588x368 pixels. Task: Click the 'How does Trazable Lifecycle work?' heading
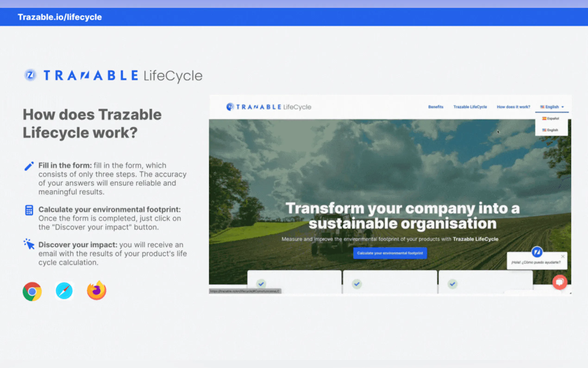tap(92, 123)
